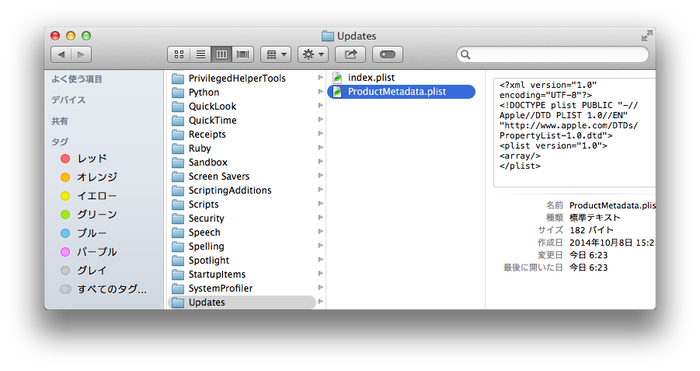Image resolution: width=700 pixels, height=371 pixels.
Task: Go forward with the right arrow button
Action: [x=81, y=54]
